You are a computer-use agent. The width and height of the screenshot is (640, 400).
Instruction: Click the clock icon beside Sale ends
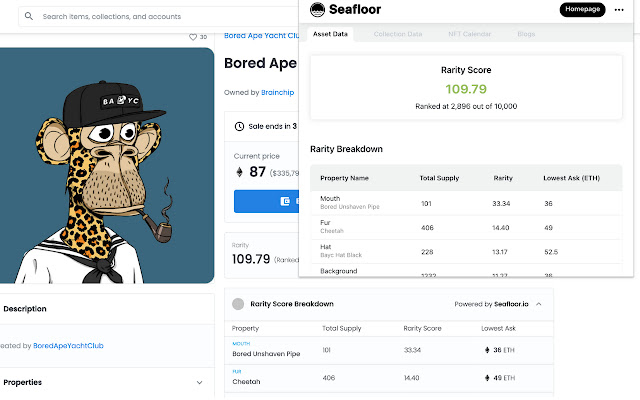(239, 126)
